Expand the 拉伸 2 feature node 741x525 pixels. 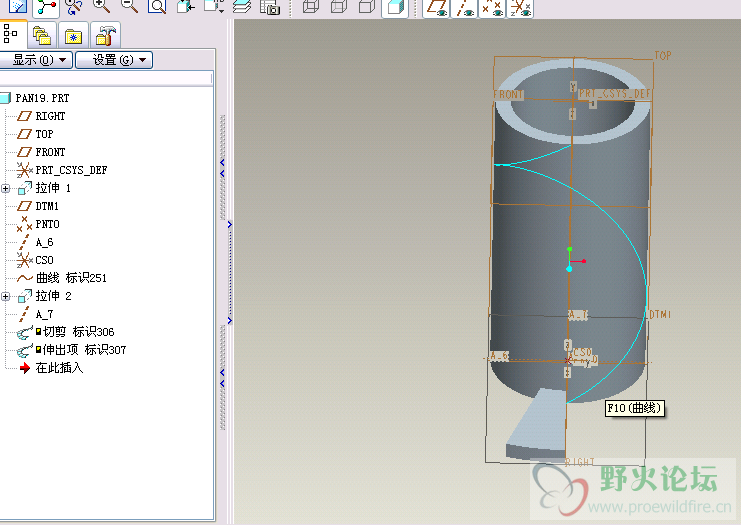click(x=6, y=296)
